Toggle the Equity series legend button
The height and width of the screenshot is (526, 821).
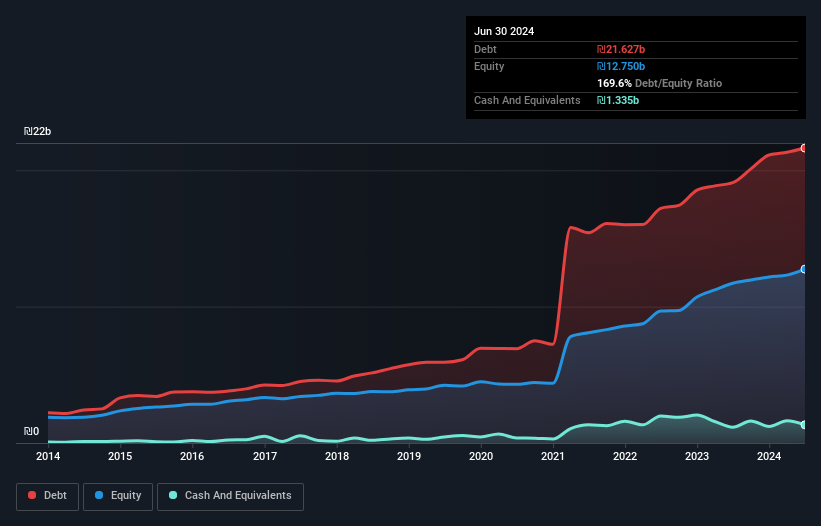118,496
